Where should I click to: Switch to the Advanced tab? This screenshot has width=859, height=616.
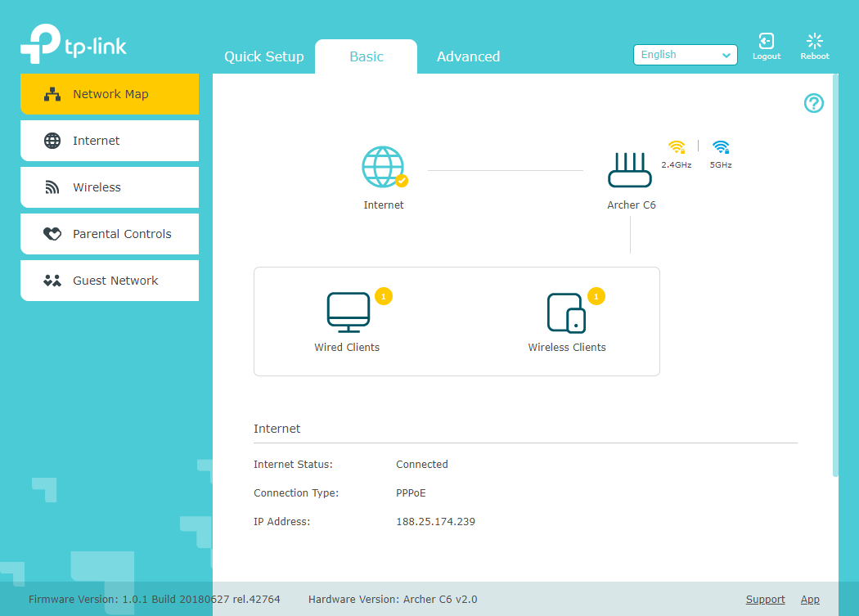(x=469, y=56)
